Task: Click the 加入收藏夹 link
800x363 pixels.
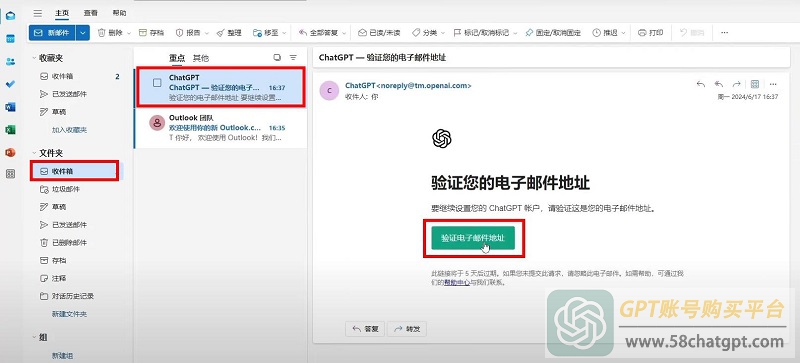Action: click(x=69, y=130)
